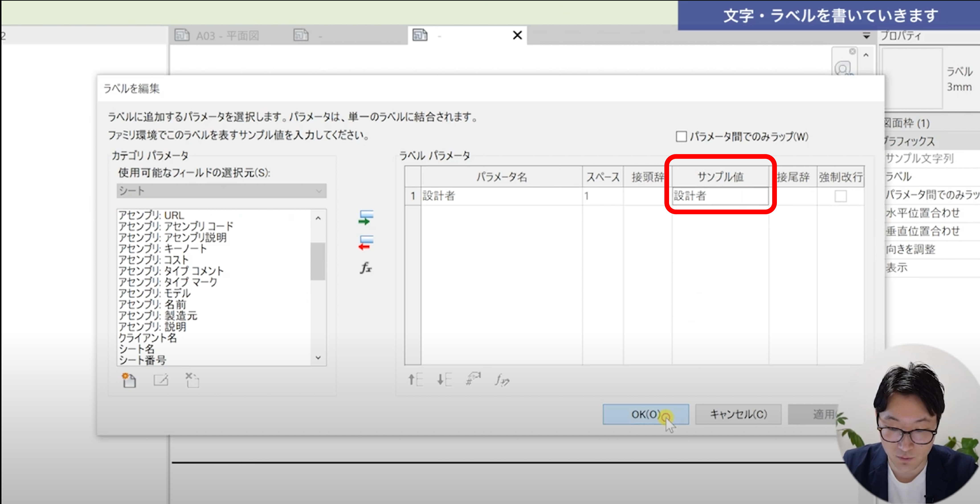Image resolution: width=980 pixels, height=504 pixels.
Task: Click new parameter icon below category list
Action: click(x=129, y=380)
